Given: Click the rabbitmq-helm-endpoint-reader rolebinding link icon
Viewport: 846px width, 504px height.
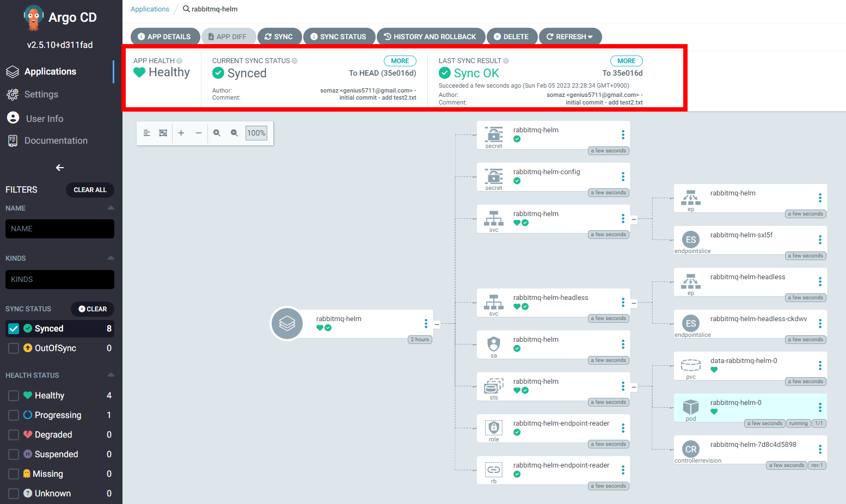Looking at the screenshot, I should pos(494,470).
